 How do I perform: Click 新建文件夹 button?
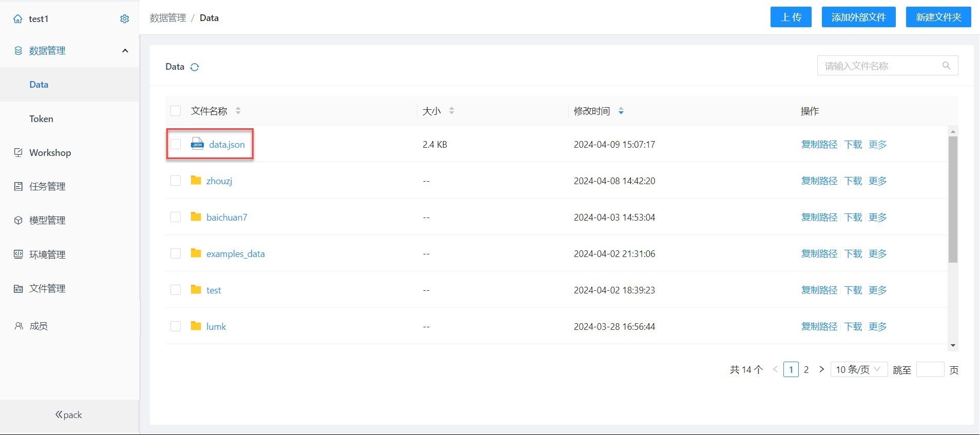(x=938, y=17)
